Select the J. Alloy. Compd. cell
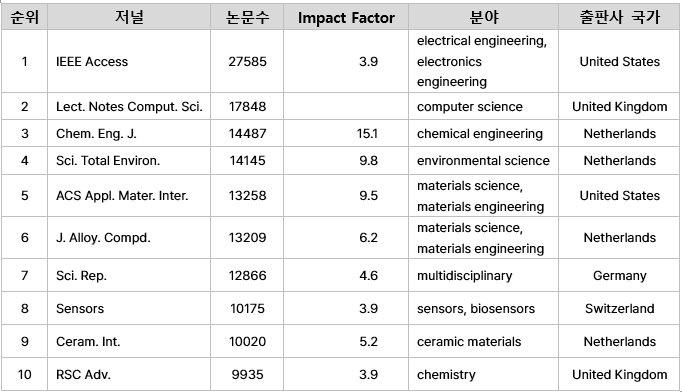 click(x=129, y=238)
